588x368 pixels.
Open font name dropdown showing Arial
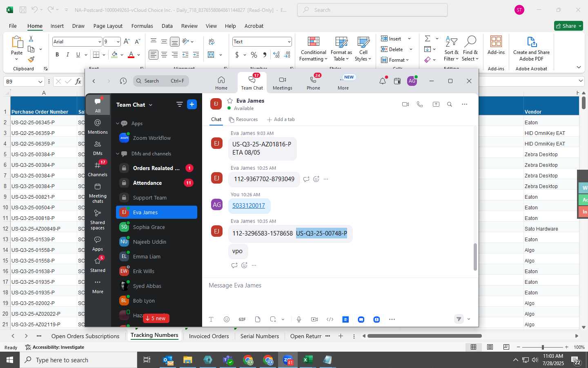pyautogui.click(x=100, y=42)
